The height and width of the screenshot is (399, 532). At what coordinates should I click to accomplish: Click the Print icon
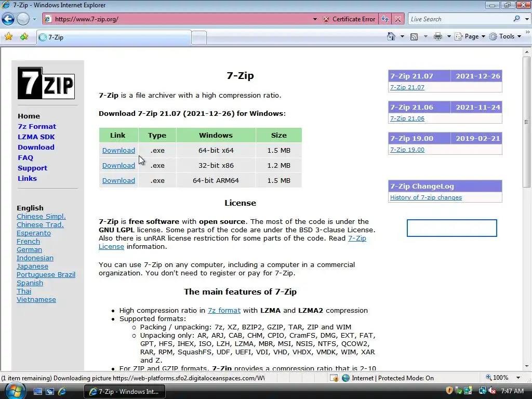(x=437, y=36)
